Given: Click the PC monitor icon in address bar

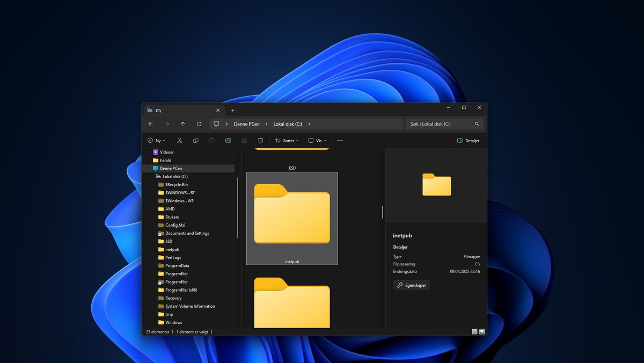Looking at the screenshot, I should click(216, 124).
